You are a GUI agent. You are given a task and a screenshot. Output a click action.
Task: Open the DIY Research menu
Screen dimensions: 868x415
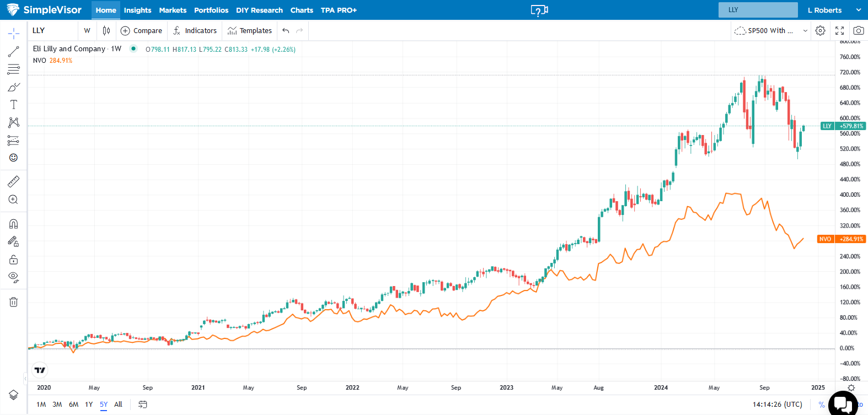[x=259, y=10]
